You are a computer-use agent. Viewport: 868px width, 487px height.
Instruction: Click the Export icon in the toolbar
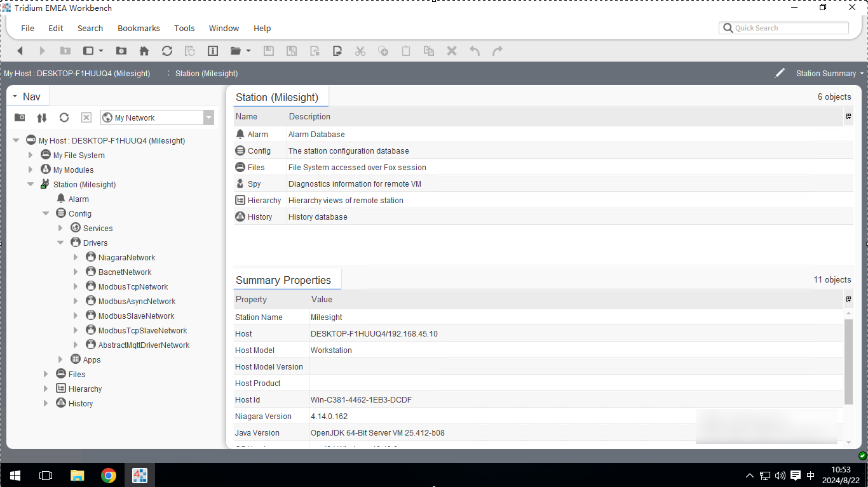tap(337, 51)
